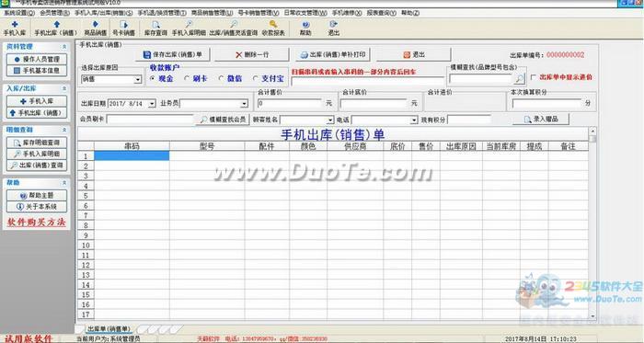Image resolution: width=644 pixels, height=343 pixels.
Task: Open 库存查询 toolbar icon
Action: [x=155, y=28]
